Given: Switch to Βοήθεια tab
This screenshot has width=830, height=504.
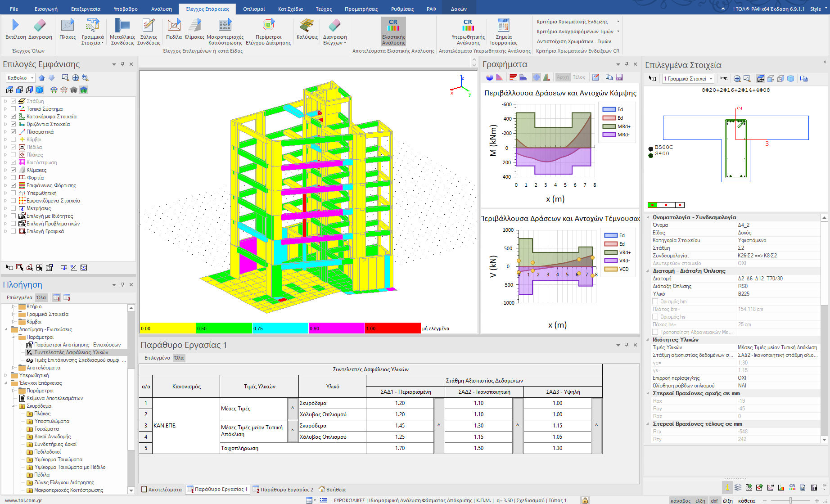Looking at the screenshot, I should (332, 490).
